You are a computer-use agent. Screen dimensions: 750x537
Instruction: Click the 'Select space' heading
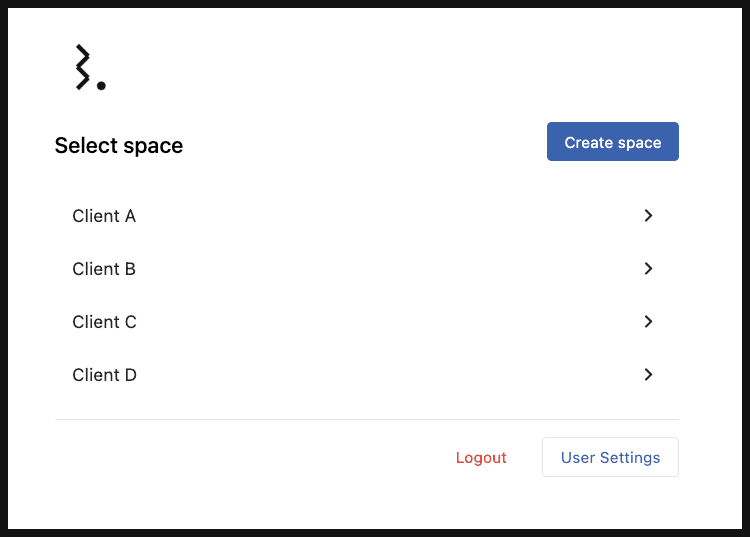click(x=119, y=146)
